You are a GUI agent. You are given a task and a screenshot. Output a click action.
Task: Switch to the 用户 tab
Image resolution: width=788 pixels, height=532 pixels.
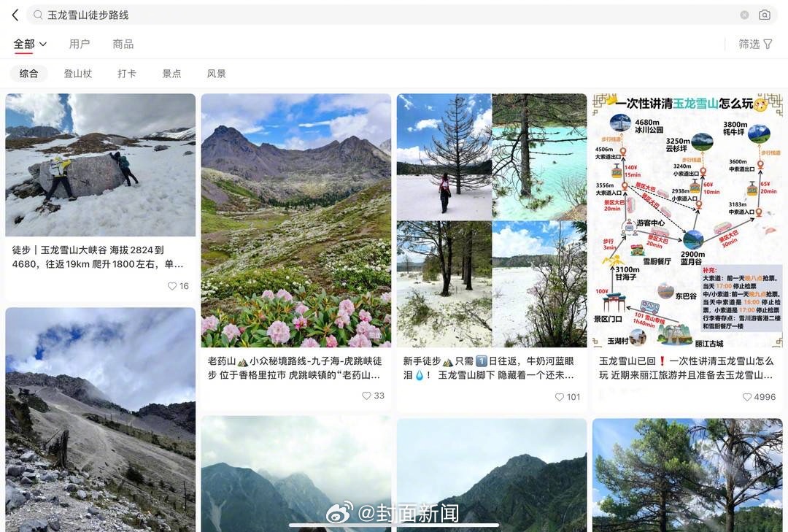[x=80, y=45]
